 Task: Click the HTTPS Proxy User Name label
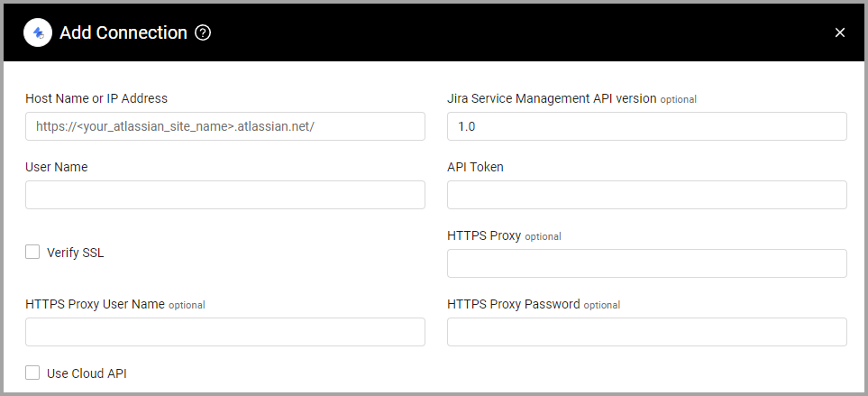[x=96, y=304]
